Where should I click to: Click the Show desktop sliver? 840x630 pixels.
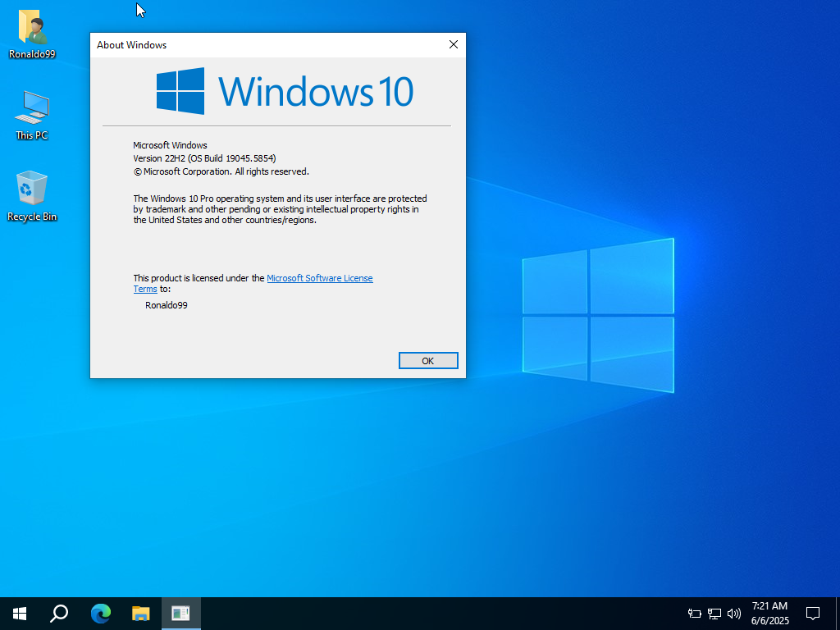(x=838, y=614)
